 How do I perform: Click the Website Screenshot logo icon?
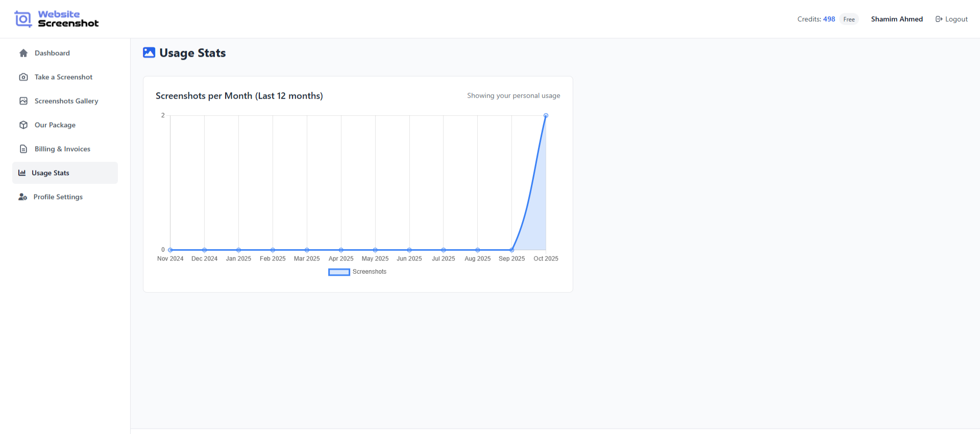coord(23,19)
